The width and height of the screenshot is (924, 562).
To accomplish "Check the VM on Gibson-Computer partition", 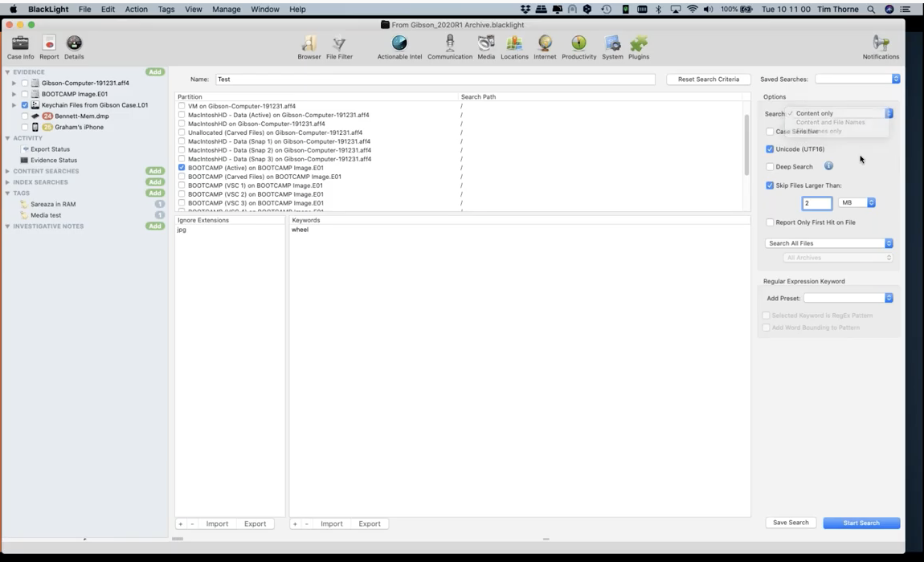I will [x=182, y=106].
